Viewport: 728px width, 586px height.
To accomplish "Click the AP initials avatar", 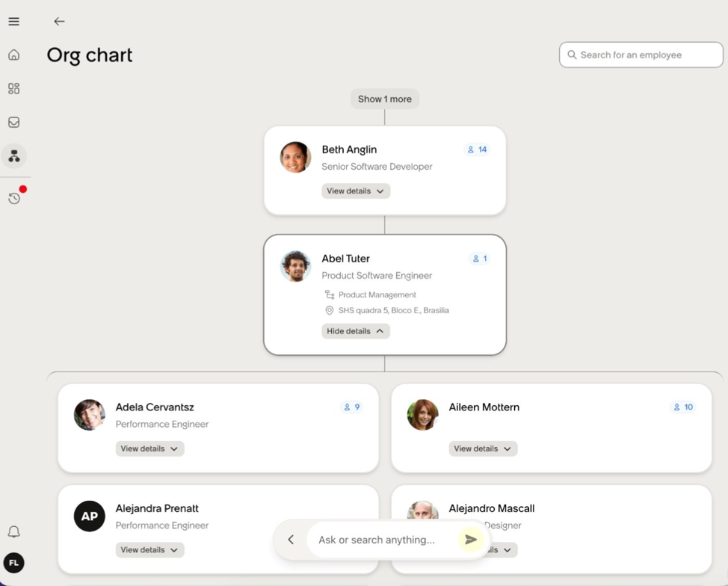I will click(90, 516).
